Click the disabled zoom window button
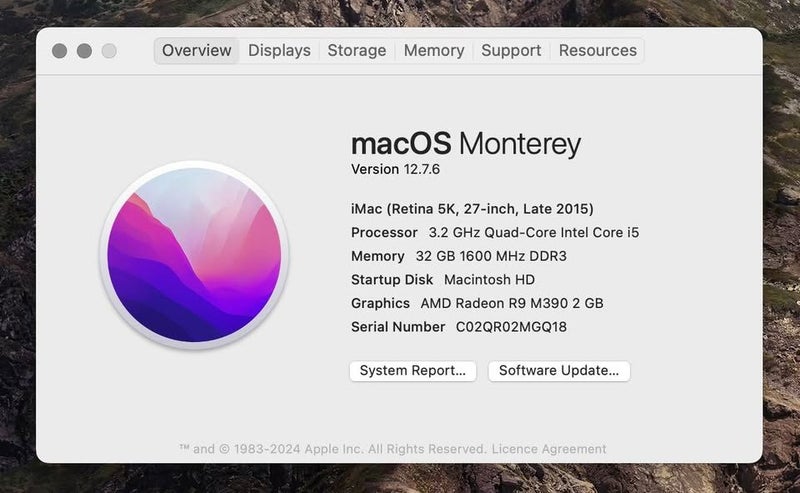 109,51
